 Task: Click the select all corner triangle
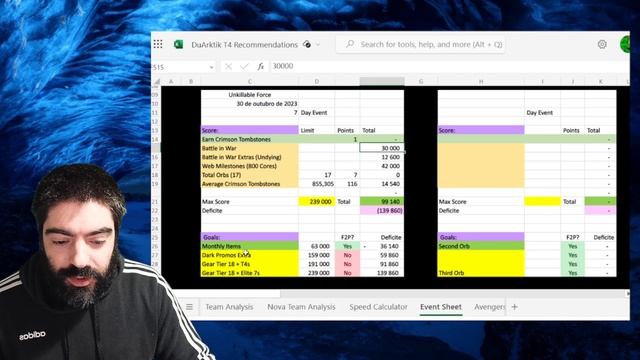point(157,81)
